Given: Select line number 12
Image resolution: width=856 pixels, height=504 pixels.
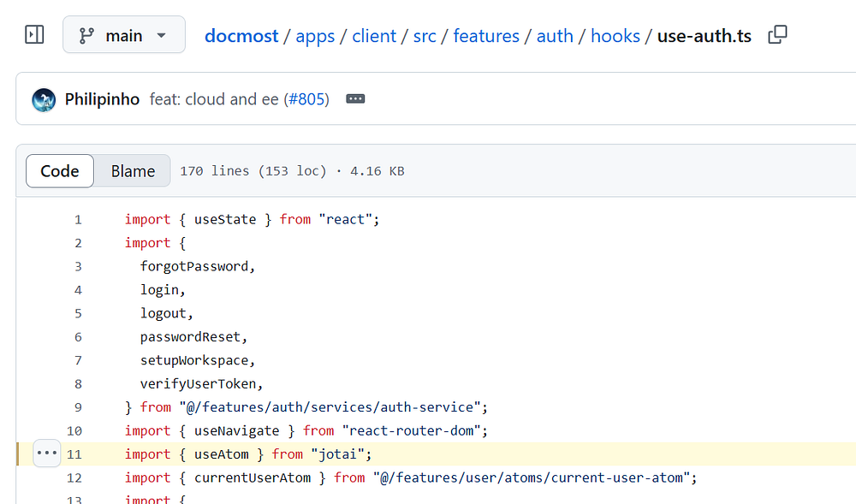Looking at the screenshot, I should [74, 477].
